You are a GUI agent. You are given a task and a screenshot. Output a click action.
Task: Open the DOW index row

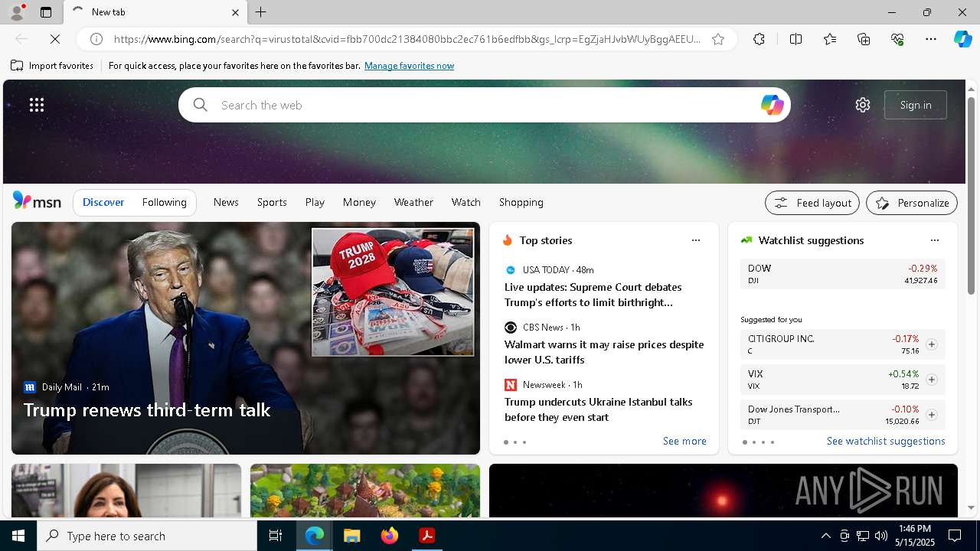pos(842,274)
